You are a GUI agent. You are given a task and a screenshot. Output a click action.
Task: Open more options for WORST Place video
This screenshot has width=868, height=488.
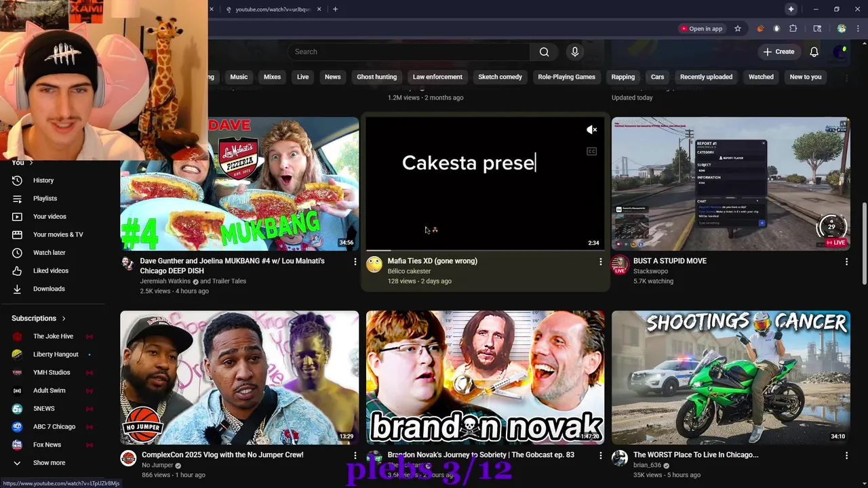click(846, 455)
